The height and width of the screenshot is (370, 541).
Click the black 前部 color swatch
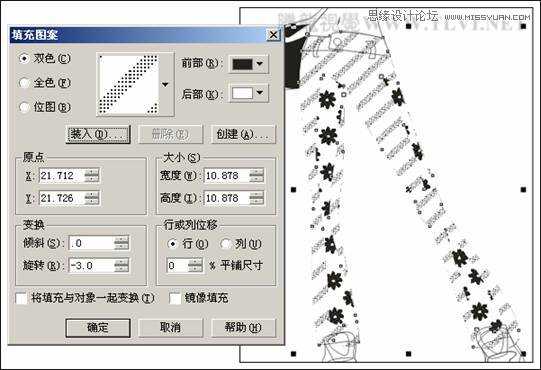coord(243,64)
